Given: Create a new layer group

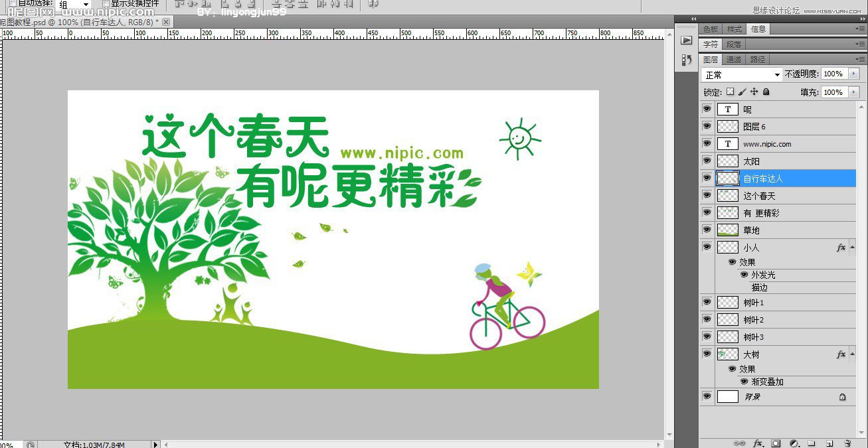Looking at the screenshot, I should point(812,443).
